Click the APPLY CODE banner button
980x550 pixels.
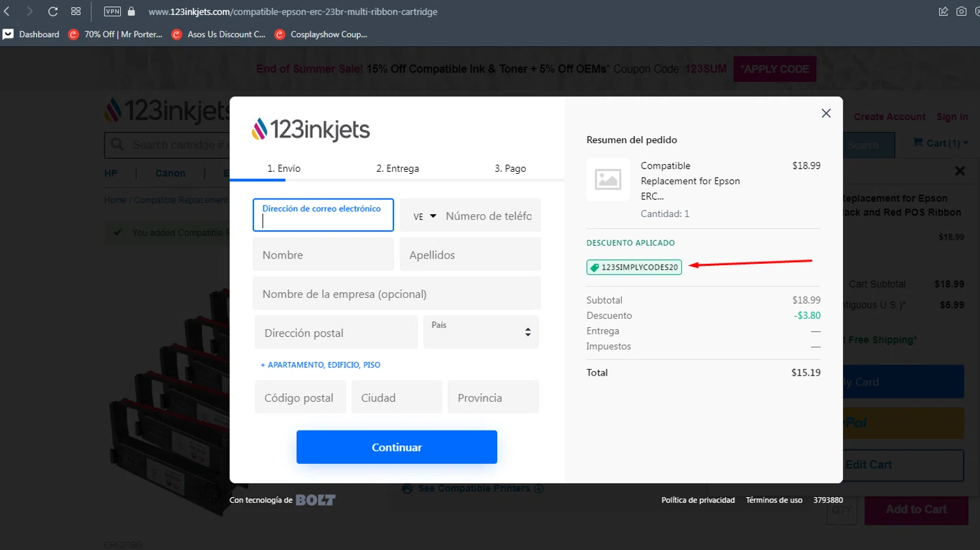click(x=775, y=69)
